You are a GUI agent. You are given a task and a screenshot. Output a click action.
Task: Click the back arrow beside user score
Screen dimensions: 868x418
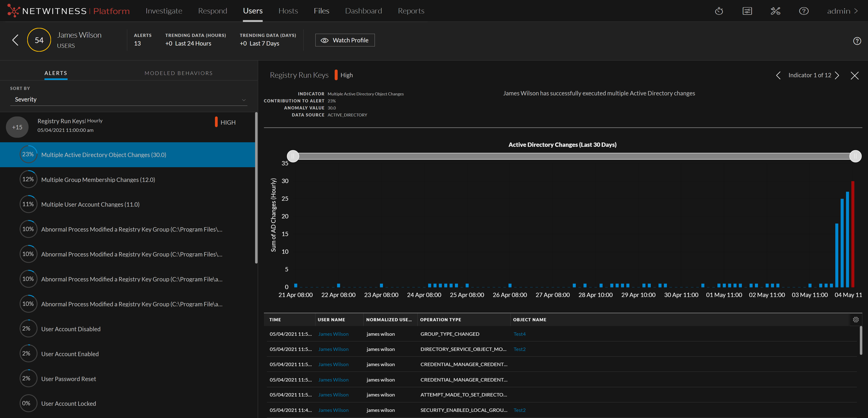point(15,40)
